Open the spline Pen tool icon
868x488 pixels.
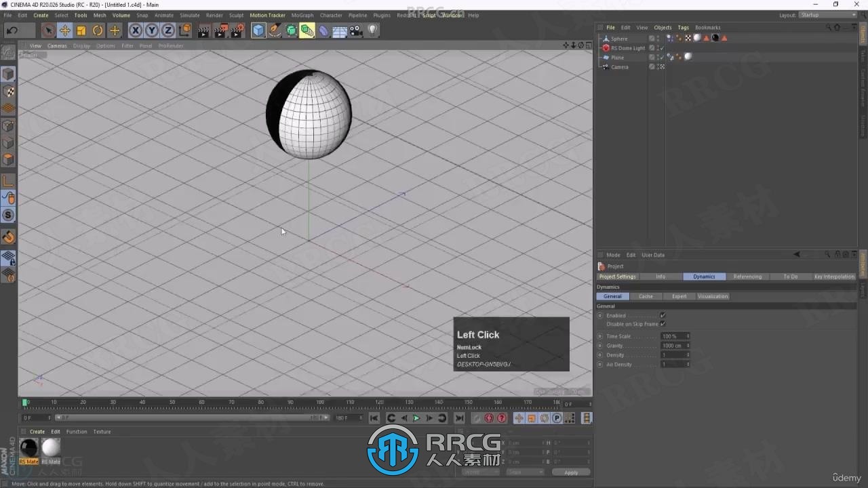click(275, 30)
